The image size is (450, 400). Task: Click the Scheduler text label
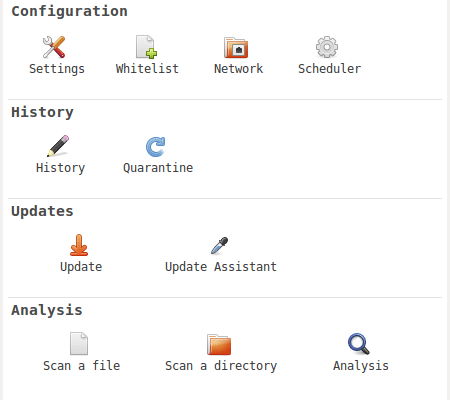click(329, 69)
